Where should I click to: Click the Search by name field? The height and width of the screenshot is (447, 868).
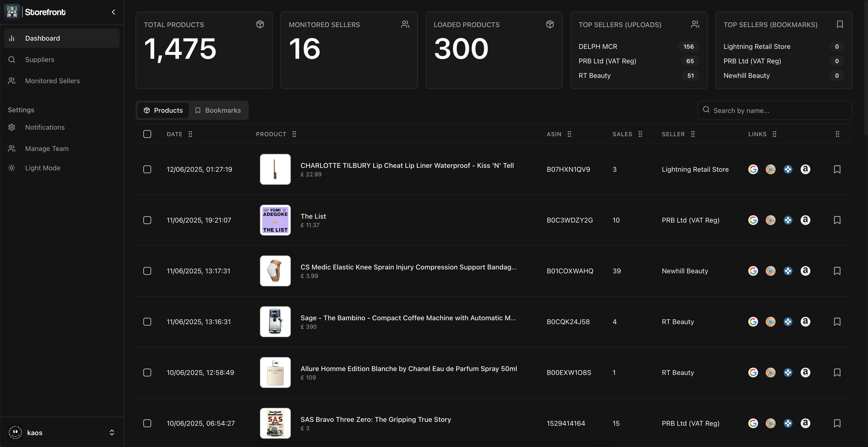[775, 110]
